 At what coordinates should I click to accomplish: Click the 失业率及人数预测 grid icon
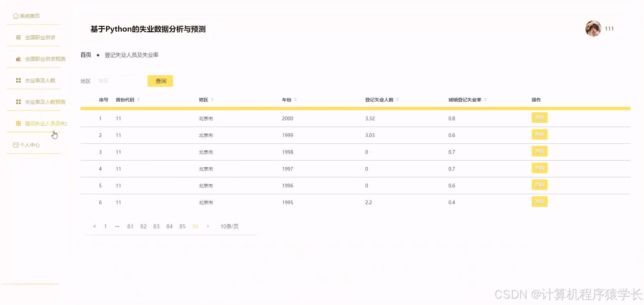click(x=18, y=102)
